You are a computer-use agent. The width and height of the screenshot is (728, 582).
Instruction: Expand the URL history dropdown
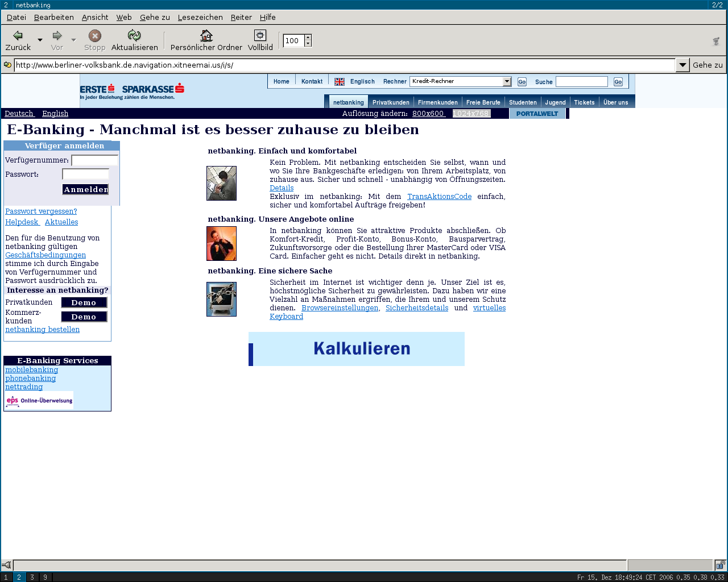682,65
